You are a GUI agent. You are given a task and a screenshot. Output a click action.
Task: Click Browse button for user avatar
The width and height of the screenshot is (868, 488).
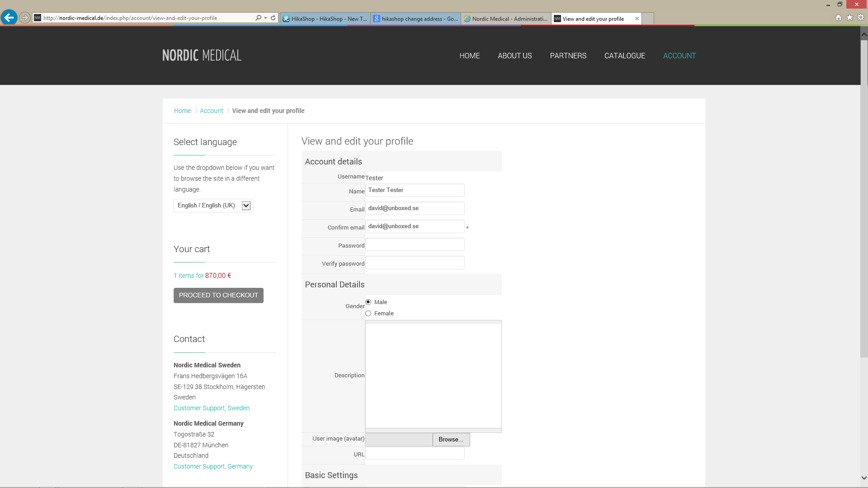click(x=451, y=439)
